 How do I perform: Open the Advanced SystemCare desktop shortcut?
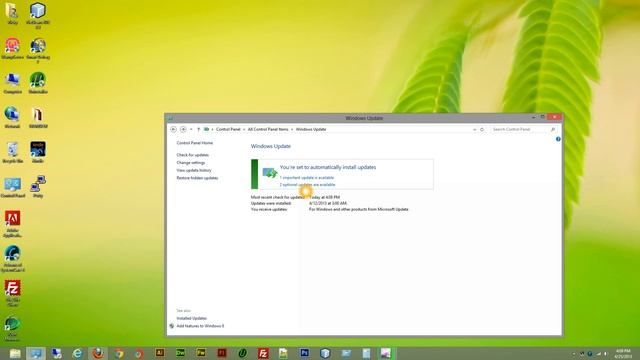point(13,259)
